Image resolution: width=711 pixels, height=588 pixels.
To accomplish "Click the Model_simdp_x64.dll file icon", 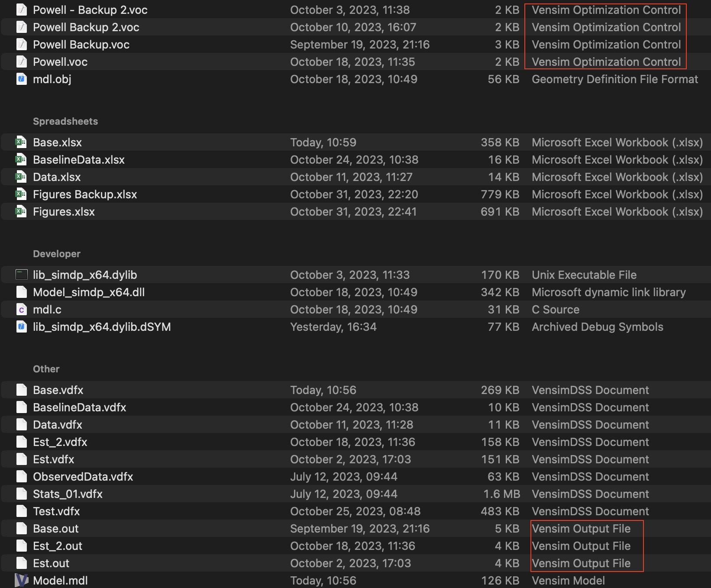I will pos(21,292).
